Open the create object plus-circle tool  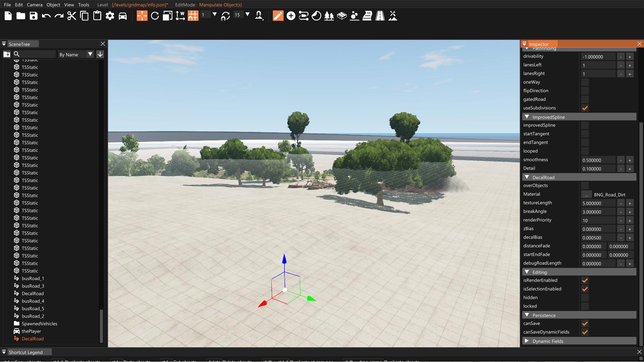click(291, 16)
